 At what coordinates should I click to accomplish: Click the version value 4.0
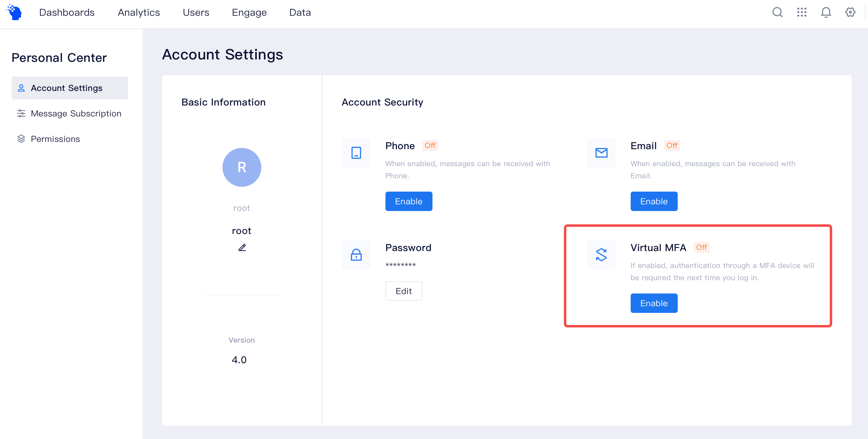coord(239,360)
